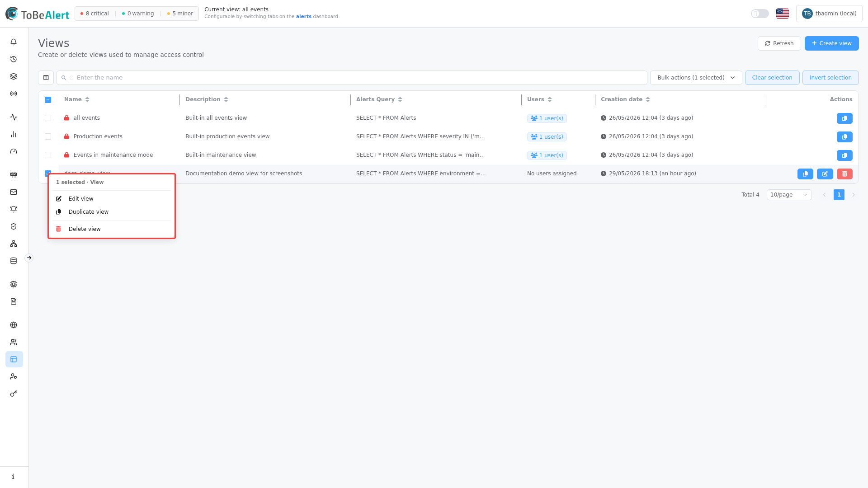The image size is (868, 488).
Task: Follow the alerts dashboard link
Action: point(304,16)
